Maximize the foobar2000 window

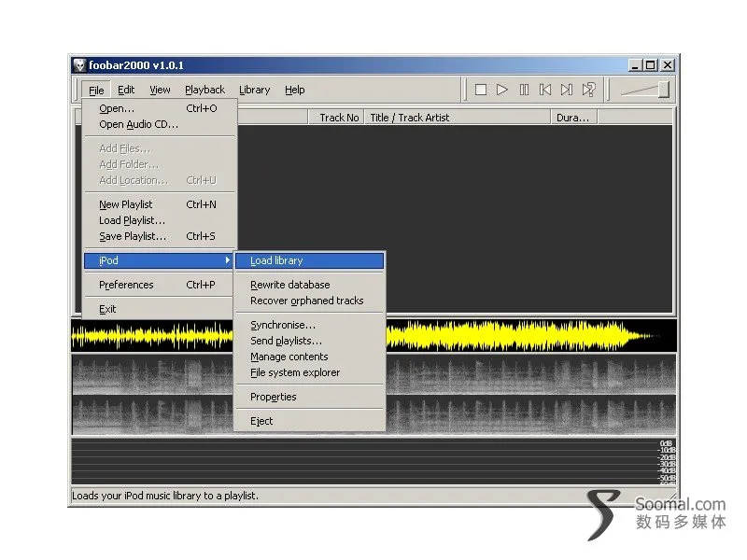click(650, 65)
